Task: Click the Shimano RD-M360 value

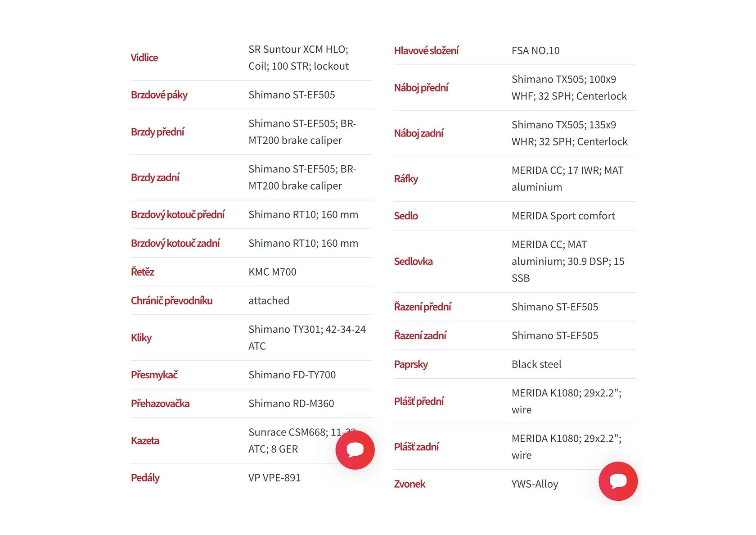Action: pos(291,404)
